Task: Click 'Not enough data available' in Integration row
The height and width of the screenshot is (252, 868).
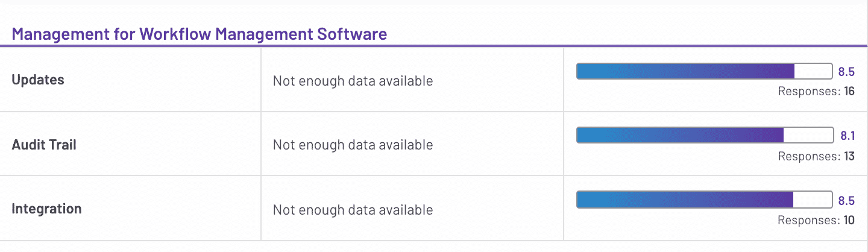Action: pos(353,210)
